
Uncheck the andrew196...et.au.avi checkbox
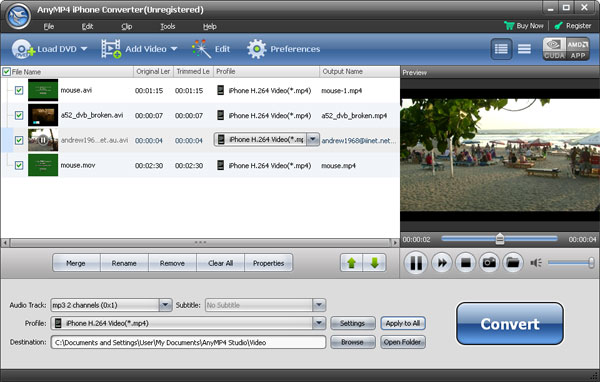19,140
